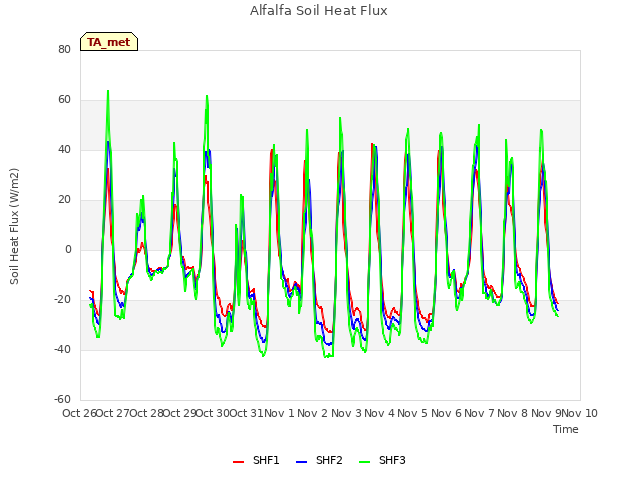This screenshot has width=640, height=480.
Task: Click the green SHF3 legend color marker
Action: point(364,462)
